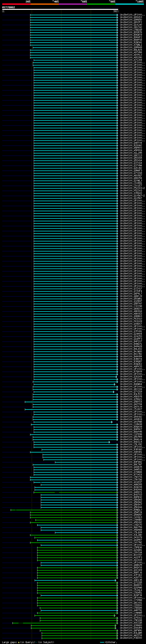Open hit UniRef100_A7QNL1
The width and height of the screenshot is (146, 644).
pos(131,45)
